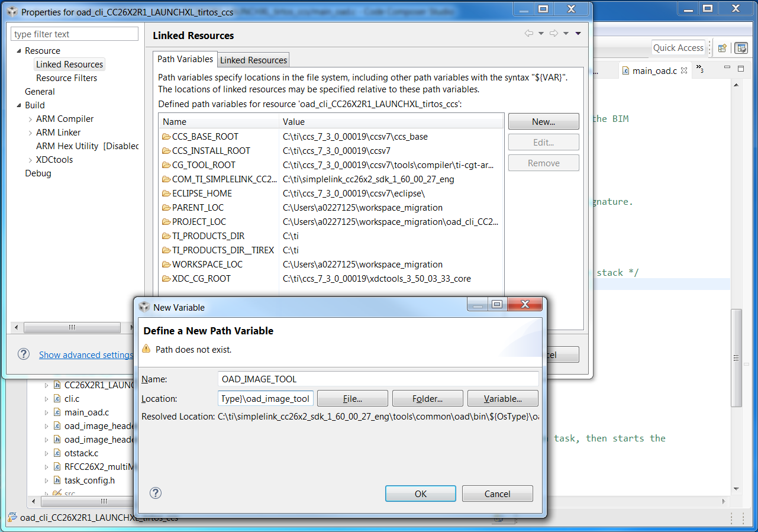Expand the task_config.h file node
The width and height of the screenshot is (758, 532).
point(47,481)
